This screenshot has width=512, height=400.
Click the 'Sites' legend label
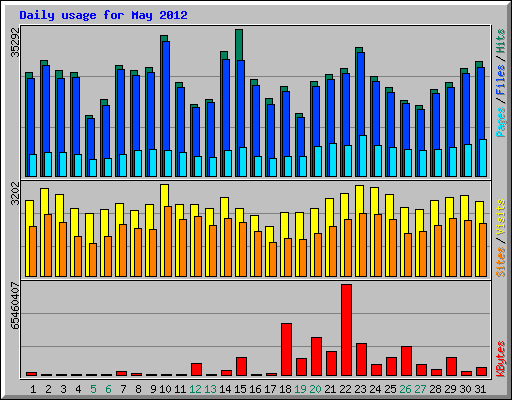point(501,262)
